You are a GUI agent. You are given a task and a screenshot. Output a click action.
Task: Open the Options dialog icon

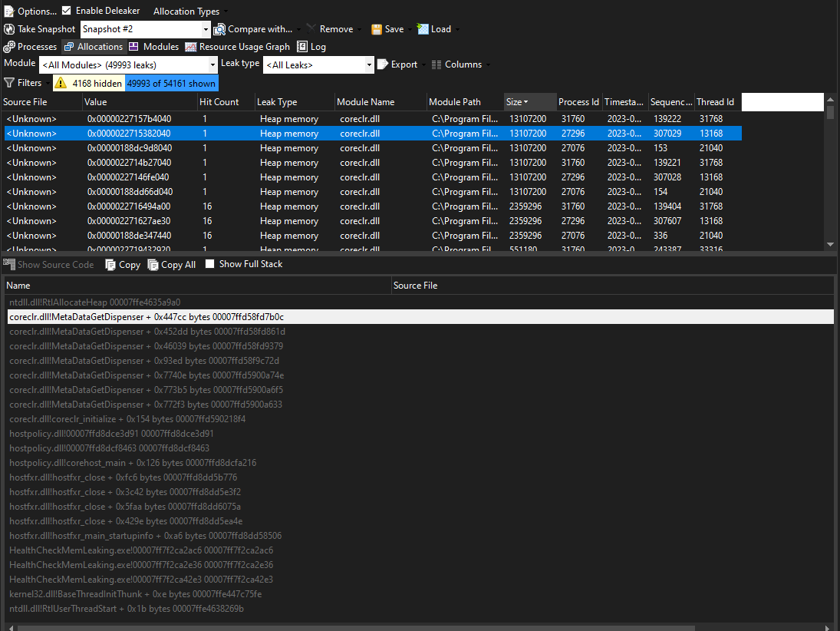(x=8, y=12)
